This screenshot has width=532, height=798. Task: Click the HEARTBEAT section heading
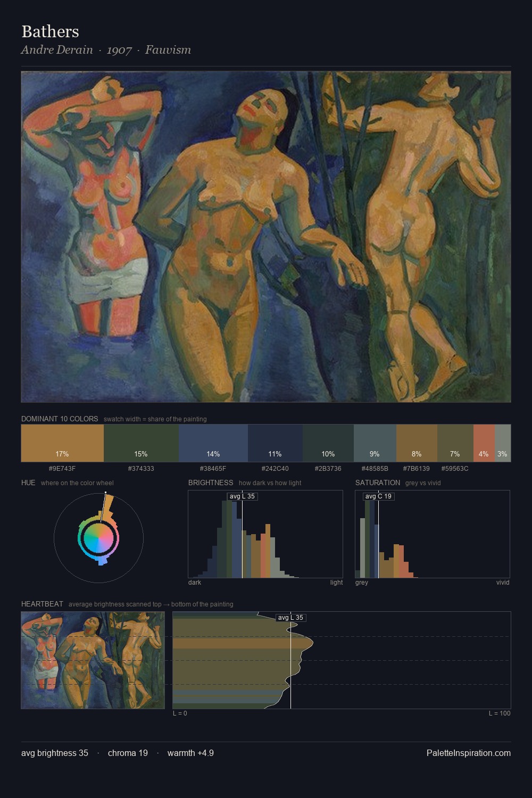pos(42,604)
